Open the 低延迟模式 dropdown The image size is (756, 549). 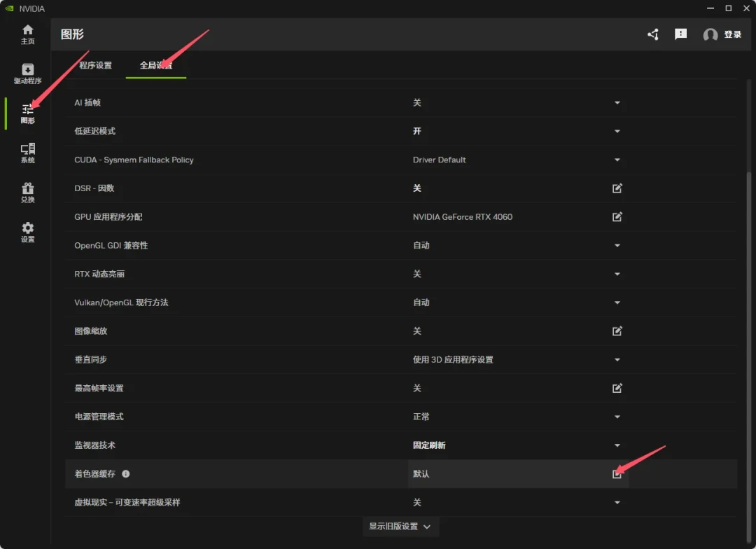tap(617, 131)
